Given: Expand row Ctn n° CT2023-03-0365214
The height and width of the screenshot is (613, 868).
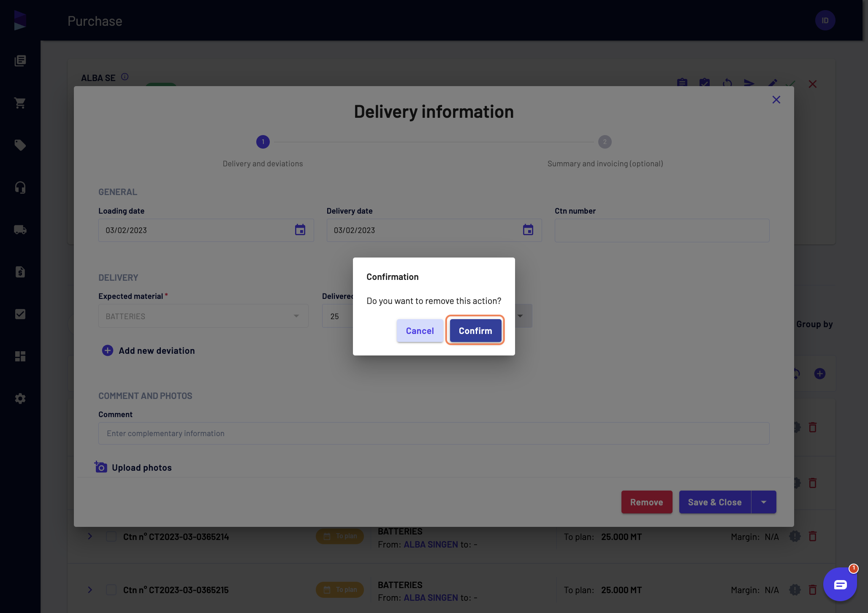Looking at the screenshot, I should (x=90, y=536).
